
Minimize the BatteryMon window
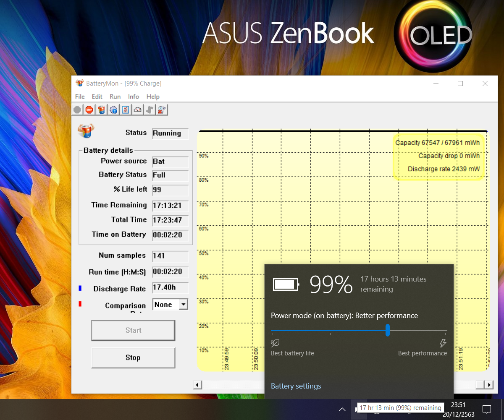tap(436, 83)
